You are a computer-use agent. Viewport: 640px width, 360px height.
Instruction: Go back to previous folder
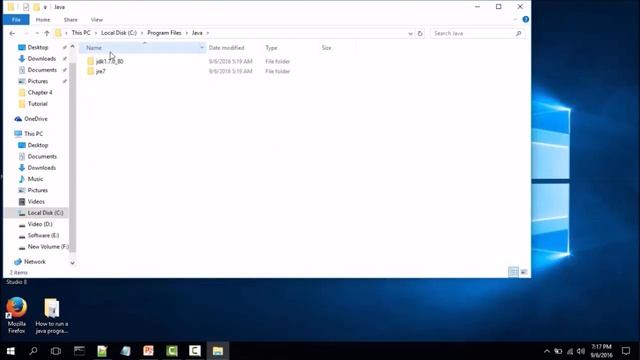click(12, 33)
